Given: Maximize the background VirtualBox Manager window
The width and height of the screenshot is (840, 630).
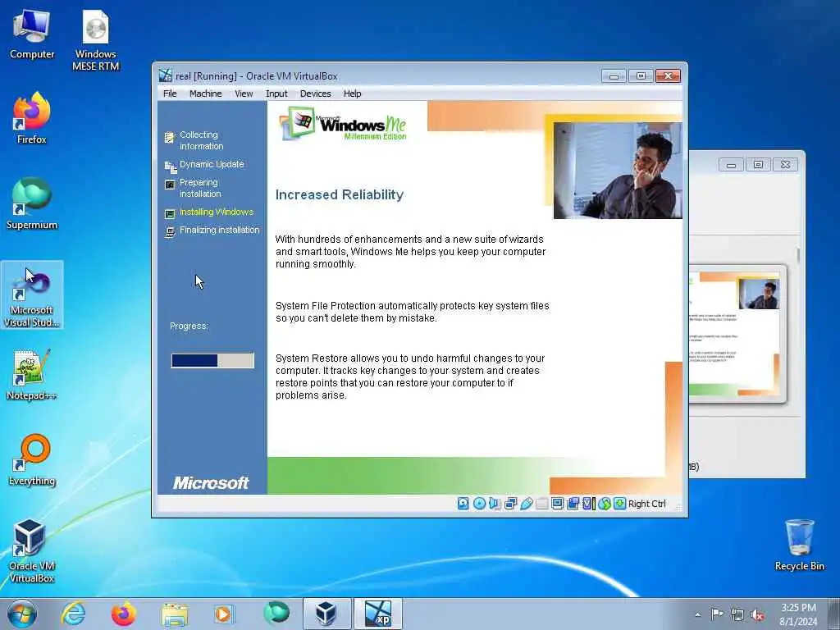Looking at the screenshot, I should tap(758, 164).
